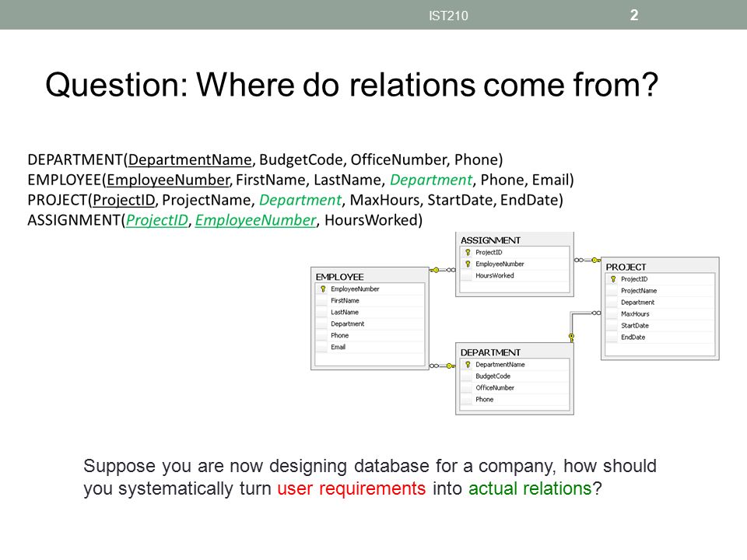Click the slide title 'Where do relations come from?'
This screenshot has width=747, height=560.
(427, 85)
